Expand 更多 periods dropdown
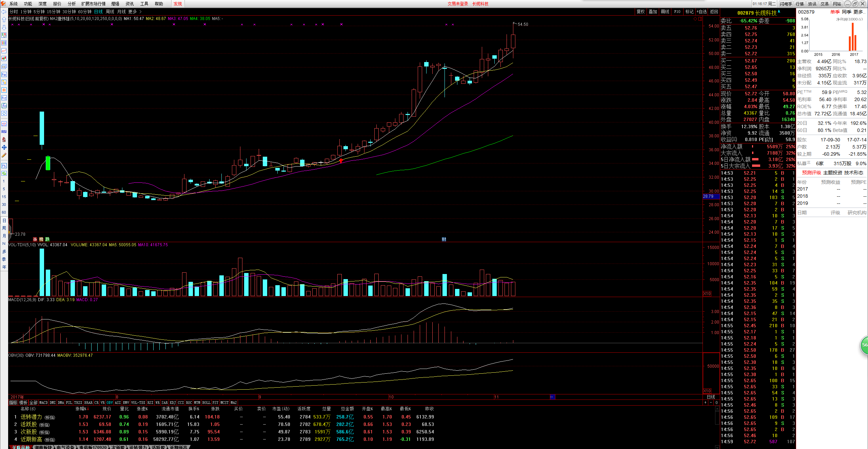The image size is (868, 449). [x=133, y=12]
